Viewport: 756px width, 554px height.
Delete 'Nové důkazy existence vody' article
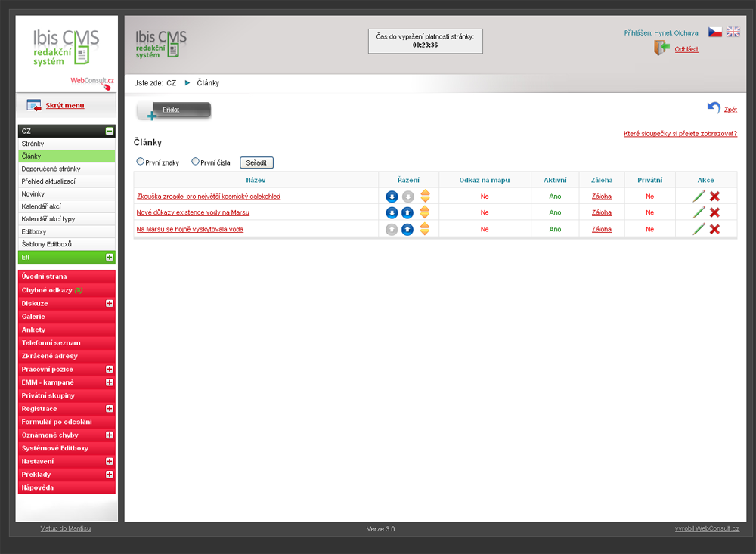coord(714,212)
